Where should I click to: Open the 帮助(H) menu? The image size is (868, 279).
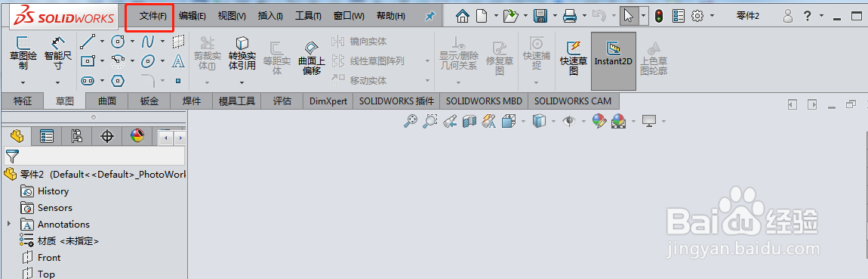pyautogui.click(x=391, y=16)
